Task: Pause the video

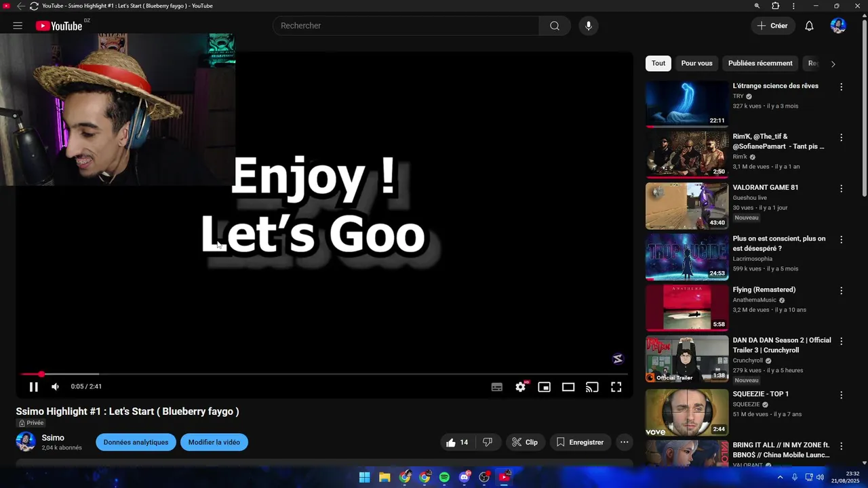Action: [33, 387]
